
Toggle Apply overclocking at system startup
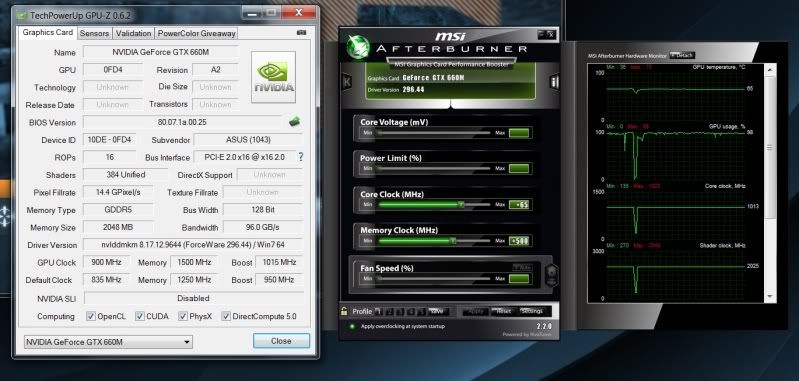[x=352, y=326]
